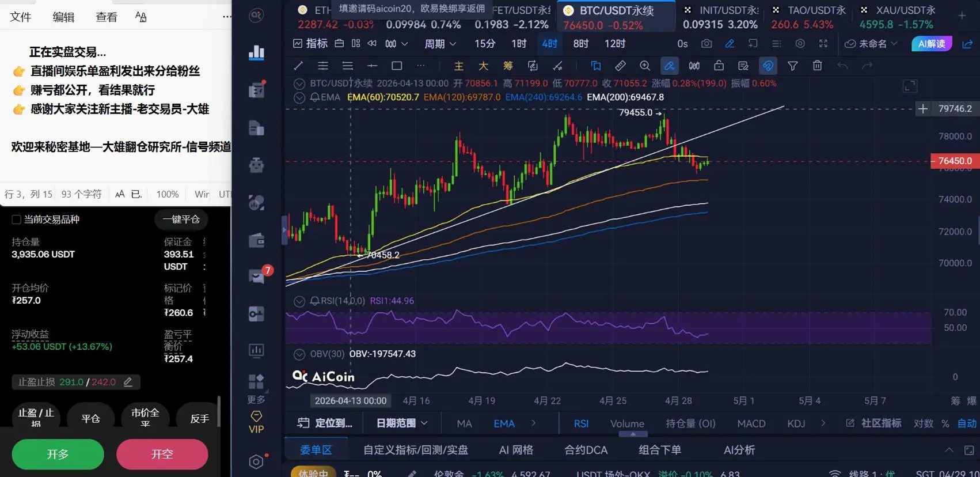Screen dimensions: 980x477
Task: Click the share arrow icon
Action: (967, 44)
